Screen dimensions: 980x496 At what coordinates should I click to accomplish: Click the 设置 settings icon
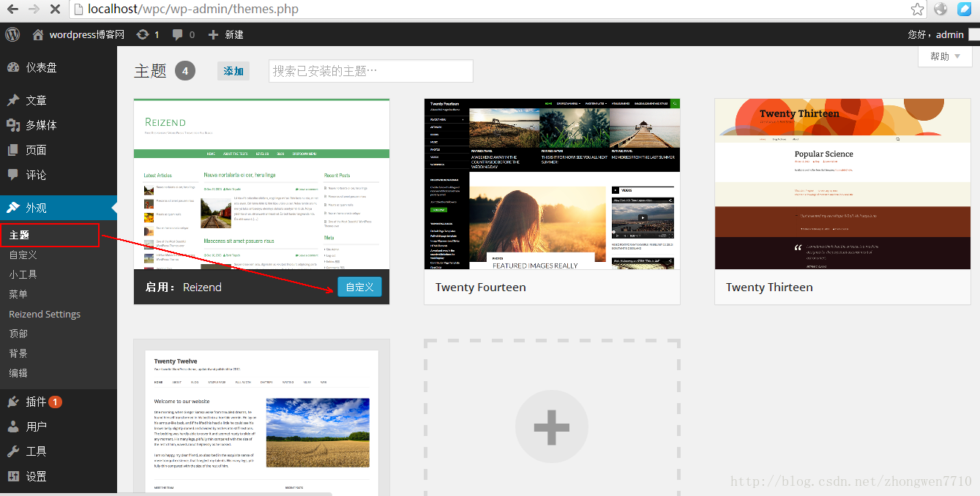[13, 476]
